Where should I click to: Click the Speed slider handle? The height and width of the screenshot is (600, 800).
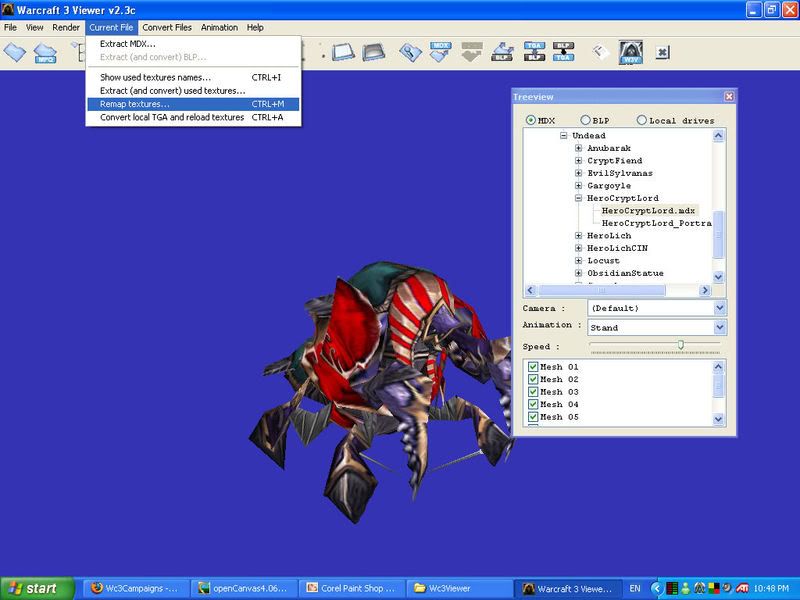(x=680, y=345)
